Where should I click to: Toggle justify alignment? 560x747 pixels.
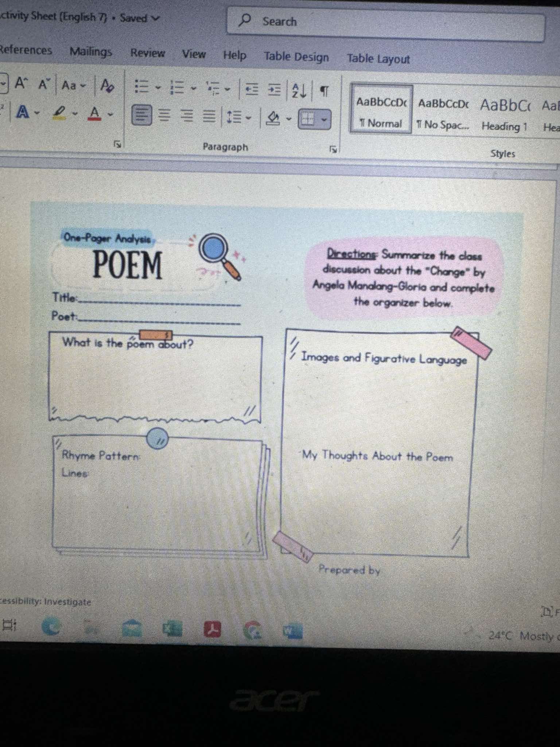[x=209, y=117]
